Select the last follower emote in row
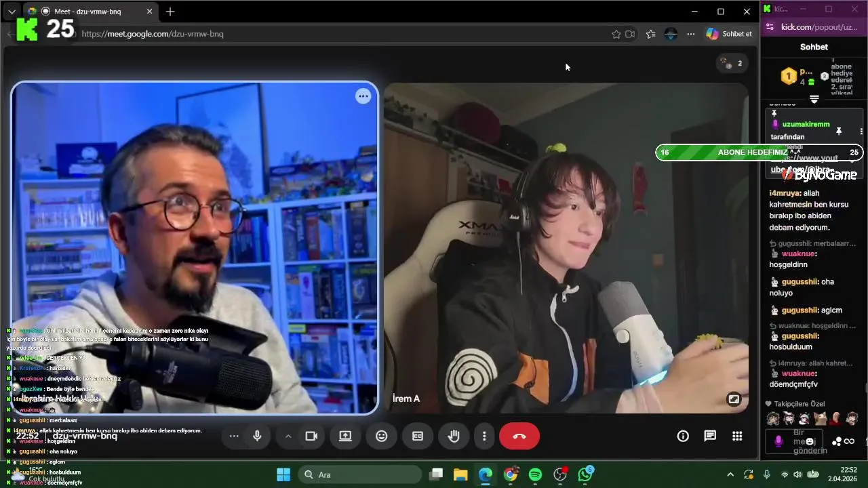This screenshot has width=868, height=488. coord(852,418)
